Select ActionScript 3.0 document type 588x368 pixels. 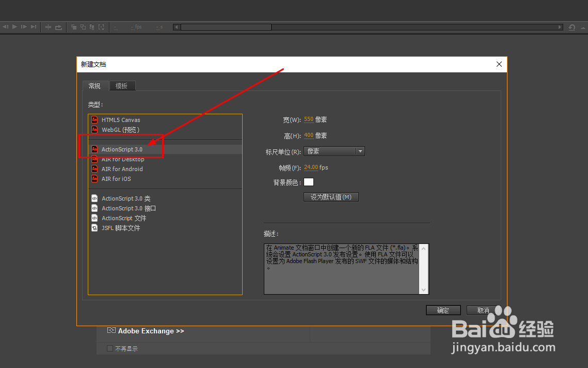(165, 149)
